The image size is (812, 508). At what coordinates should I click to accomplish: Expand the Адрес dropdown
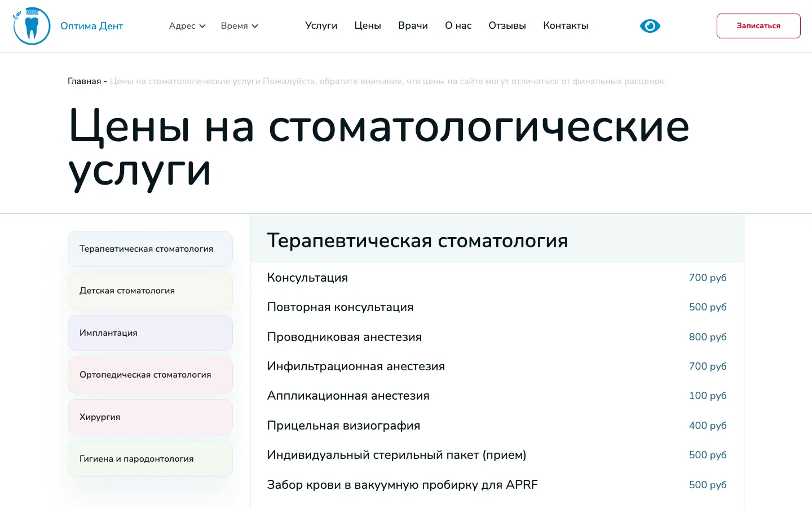(x=187, y=26)
